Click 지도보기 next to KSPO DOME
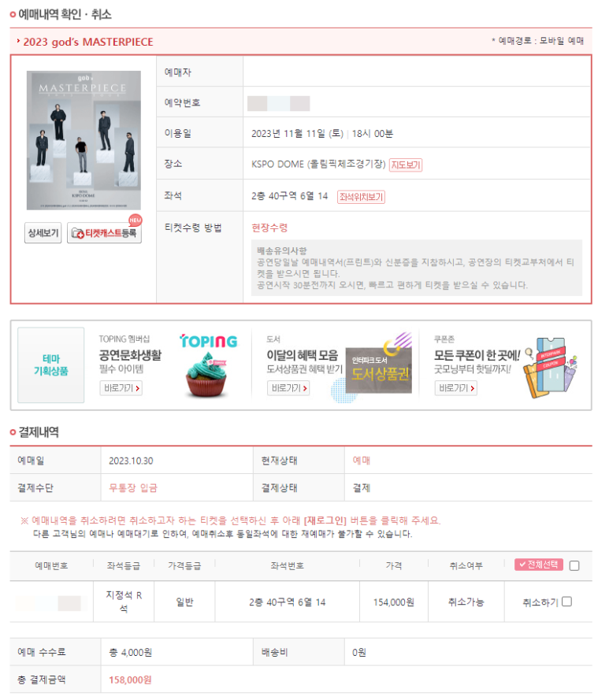The width and height of the screenshot is (609, 700). (x=406, y=165)
